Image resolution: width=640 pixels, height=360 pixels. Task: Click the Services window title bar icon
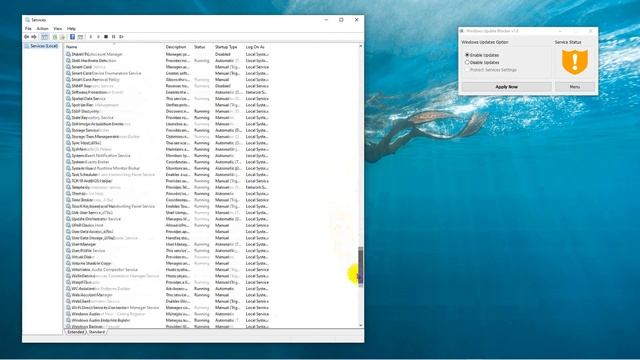(27, 20)
